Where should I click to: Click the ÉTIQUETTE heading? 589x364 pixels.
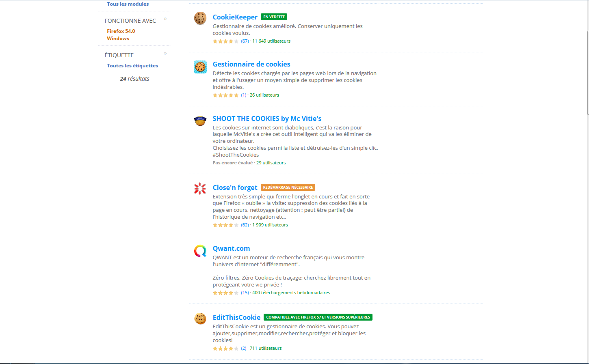click(119, 55)
